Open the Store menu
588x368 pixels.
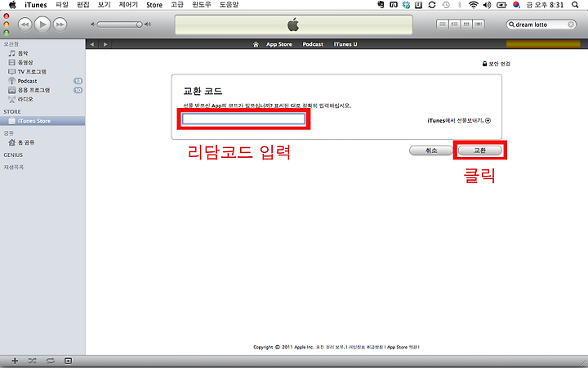point(154,5)
